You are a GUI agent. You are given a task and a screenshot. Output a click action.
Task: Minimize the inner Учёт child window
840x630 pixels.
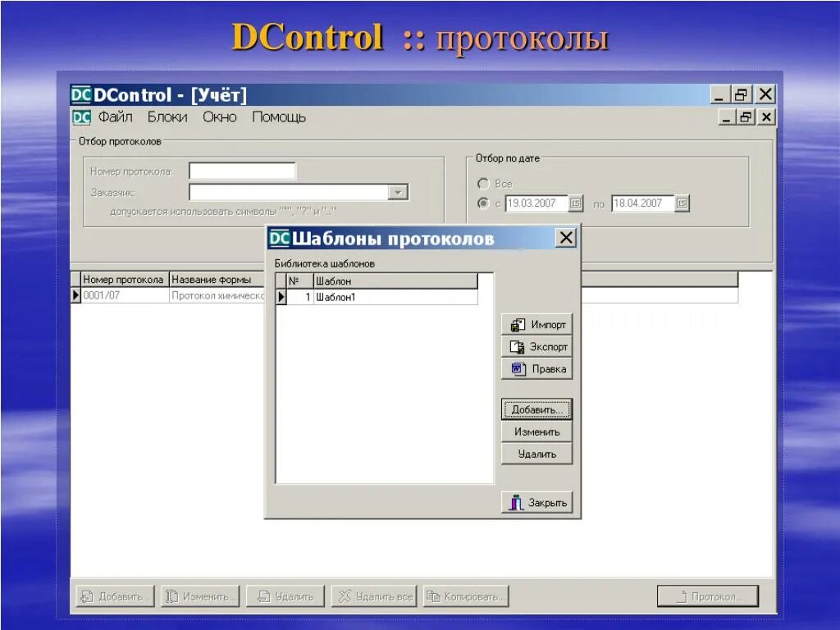(x=726, y=116)
